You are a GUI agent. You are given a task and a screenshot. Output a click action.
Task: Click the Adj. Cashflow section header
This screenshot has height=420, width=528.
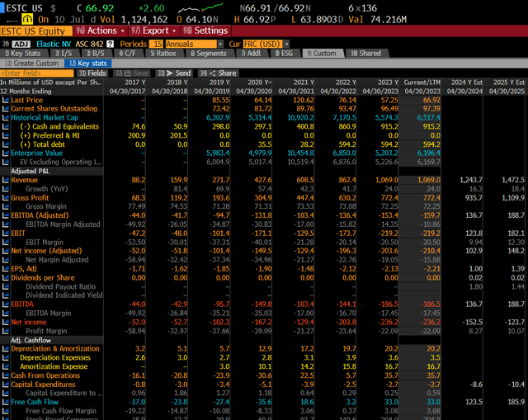31,340
